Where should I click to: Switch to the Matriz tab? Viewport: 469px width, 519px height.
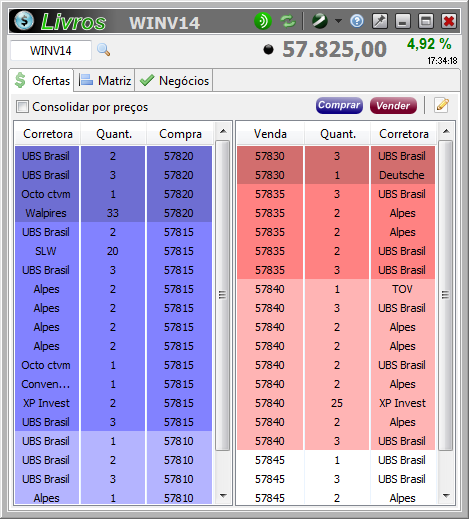tap(105, 80)
